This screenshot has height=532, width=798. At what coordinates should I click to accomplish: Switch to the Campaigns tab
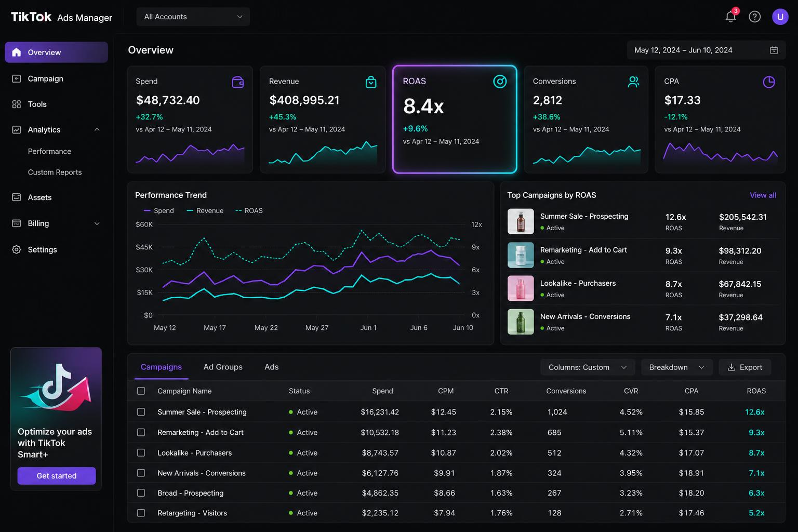coord(161,367)
